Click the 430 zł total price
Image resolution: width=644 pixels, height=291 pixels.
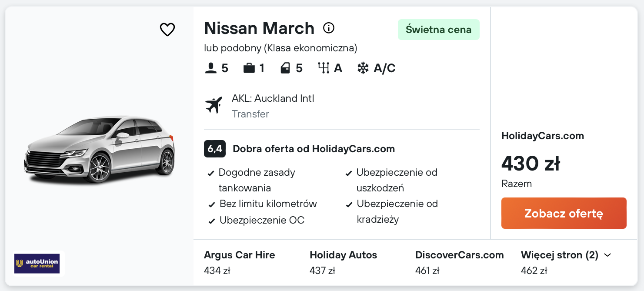click(531, 164)
